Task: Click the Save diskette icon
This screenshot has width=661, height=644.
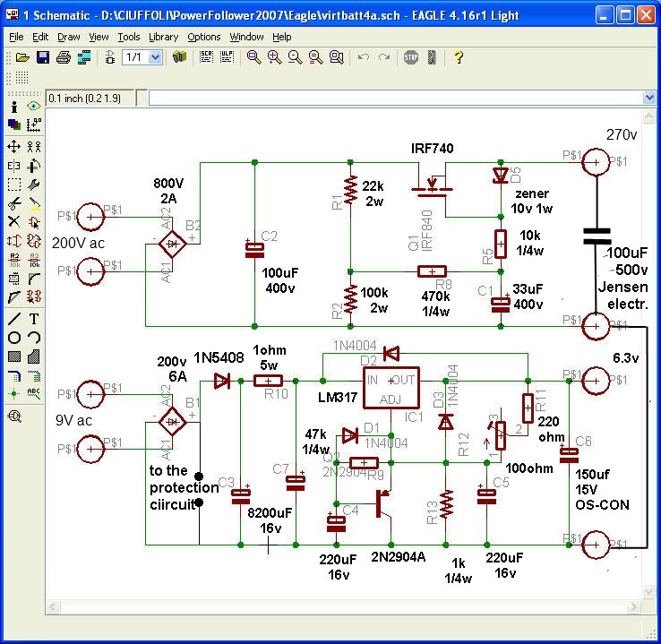Action: coord(42,57)
